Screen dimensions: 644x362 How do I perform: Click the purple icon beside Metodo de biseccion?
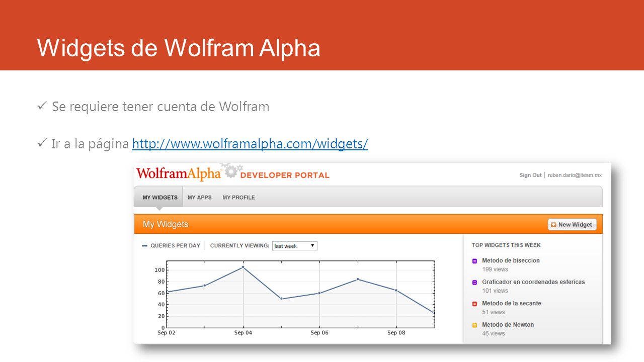(x=474, y=261)
